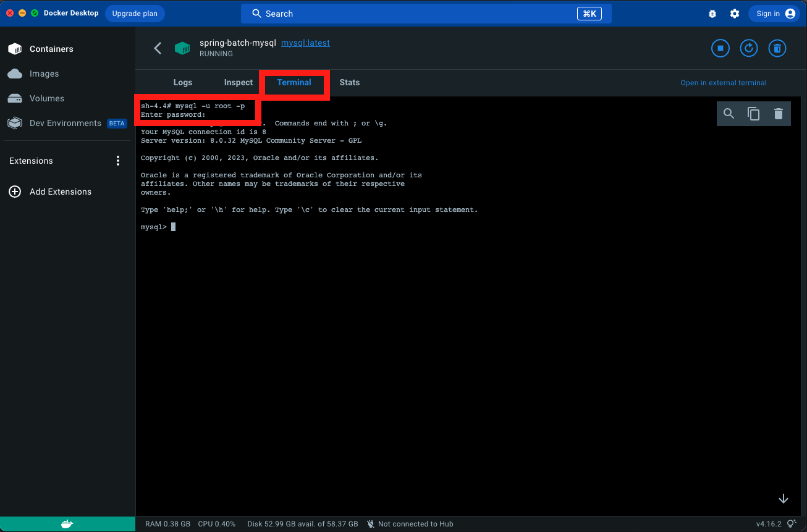807x532 pixels.
Task: Click the 'Your MySQL connection id is 8' line
Action: tap(203, 132)
